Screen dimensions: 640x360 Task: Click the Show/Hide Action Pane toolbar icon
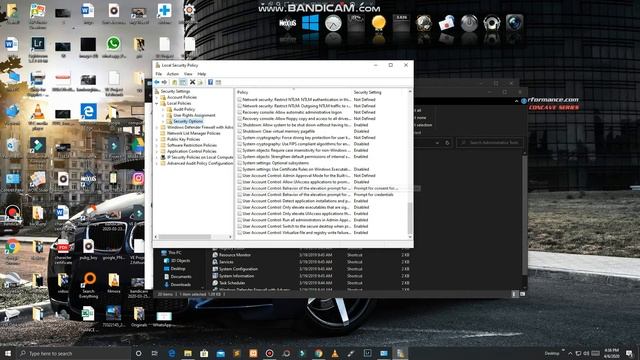[218, 82]
